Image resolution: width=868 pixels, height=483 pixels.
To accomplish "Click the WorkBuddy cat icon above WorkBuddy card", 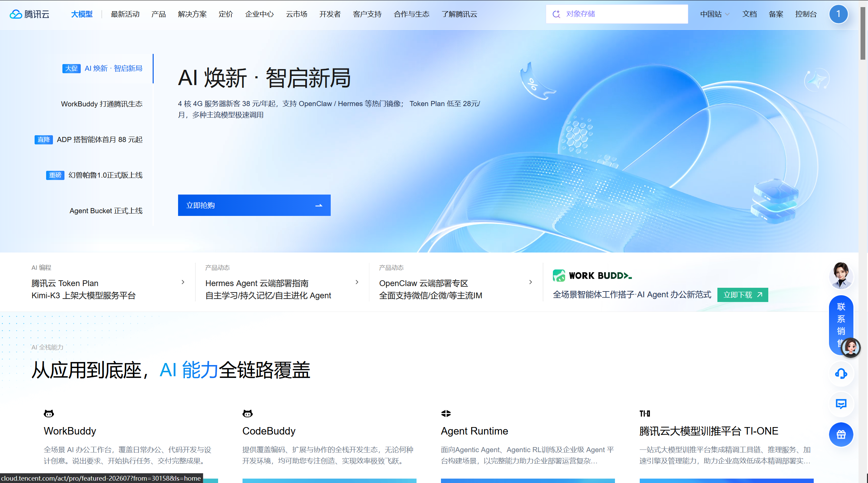I will tap(49, 413).
